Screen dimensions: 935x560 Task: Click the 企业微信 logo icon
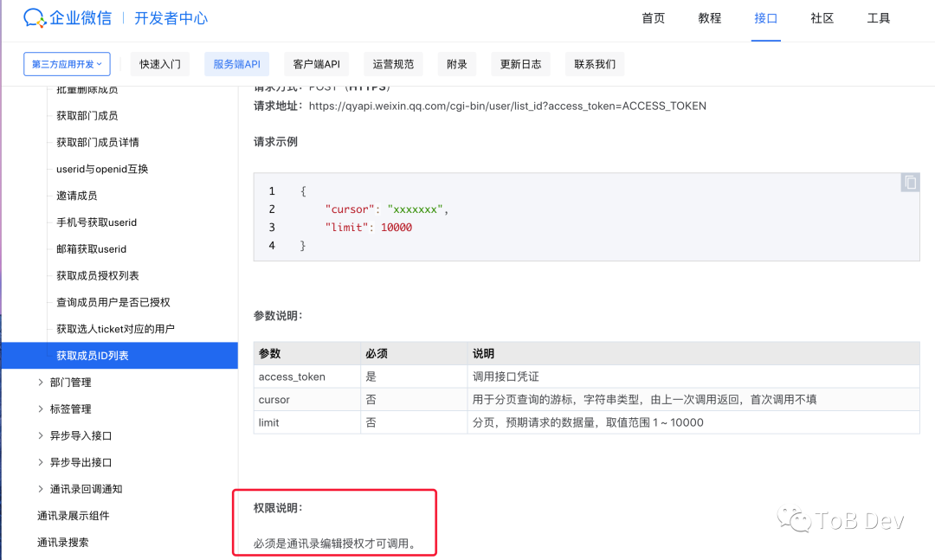coord(35,17)
